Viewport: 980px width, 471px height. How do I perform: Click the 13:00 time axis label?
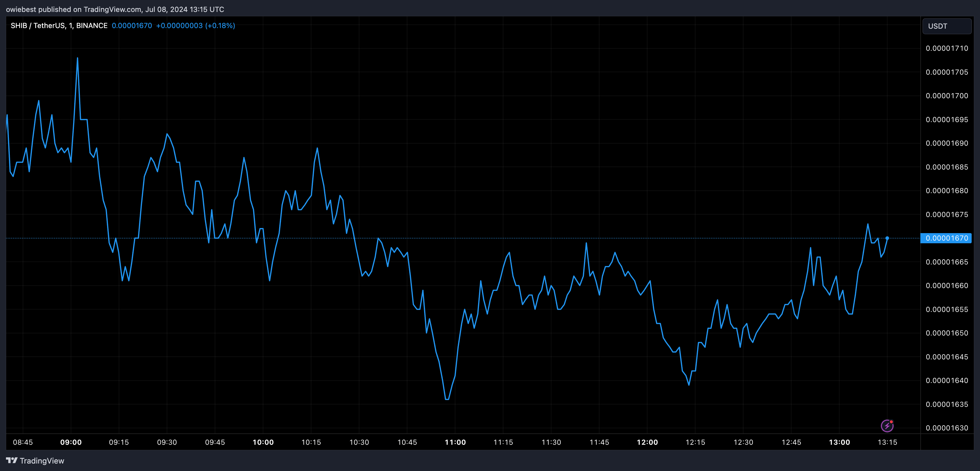coord(839,442)
